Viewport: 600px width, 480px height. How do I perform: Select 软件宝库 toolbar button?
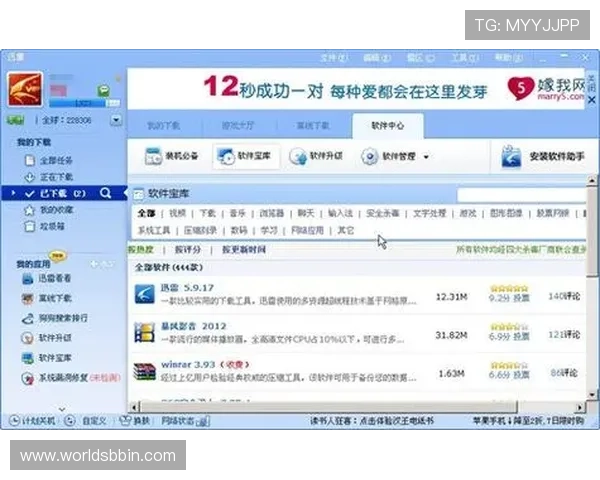(246, 156)
